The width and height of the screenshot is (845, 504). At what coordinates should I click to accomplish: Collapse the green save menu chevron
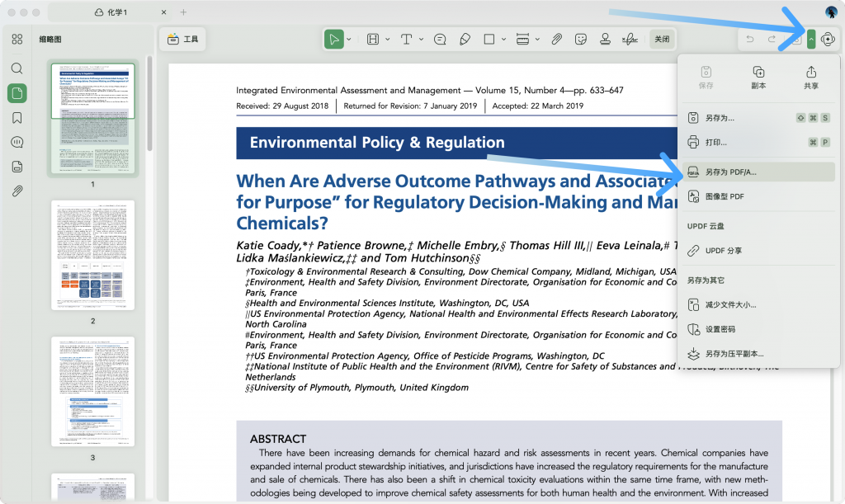(x=811, y=40)
